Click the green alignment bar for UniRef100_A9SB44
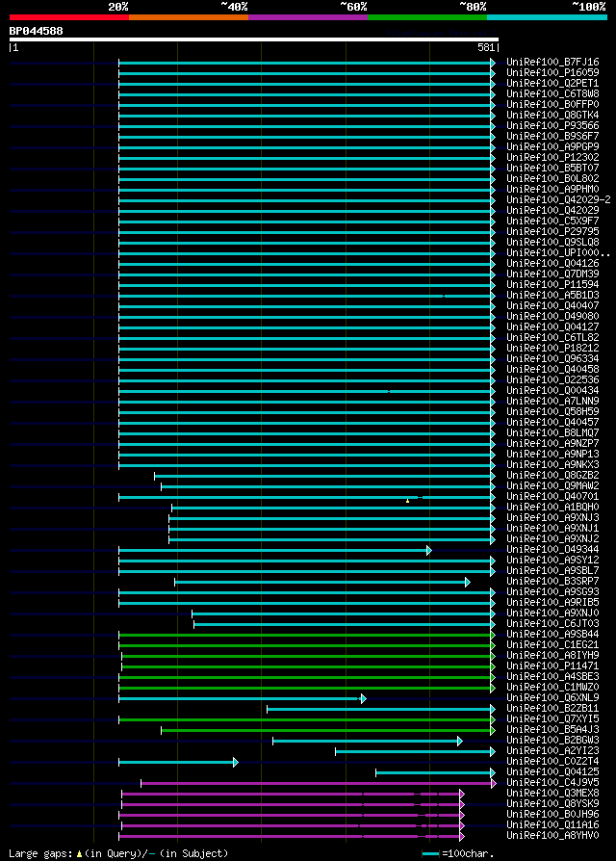Viewport: 616px width, 861px height. tap(307, 636)
